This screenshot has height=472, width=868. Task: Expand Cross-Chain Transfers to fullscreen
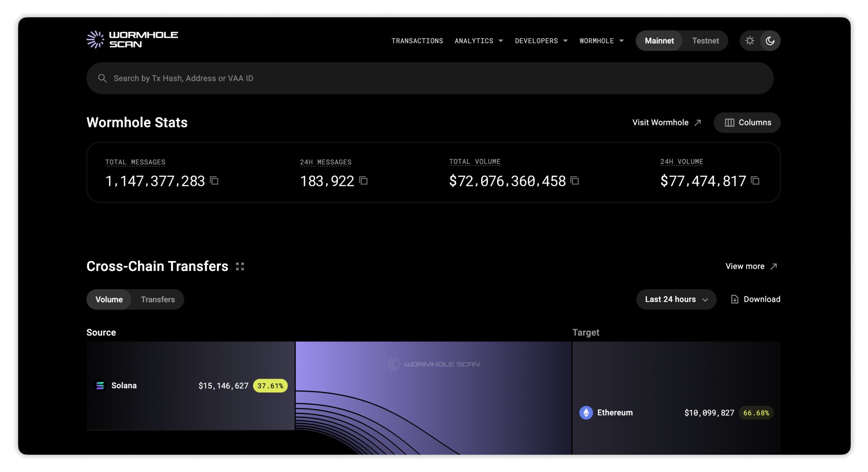(x=240, y=266)
